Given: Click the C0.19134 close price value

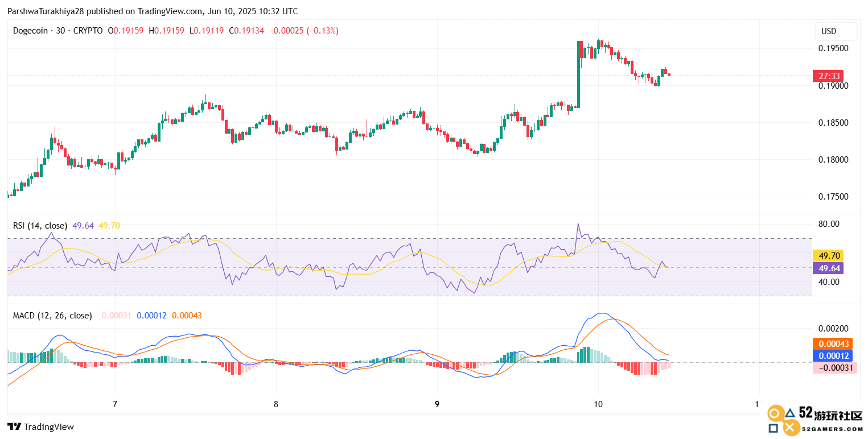Looking at the screenshot, I should point(246,31).
